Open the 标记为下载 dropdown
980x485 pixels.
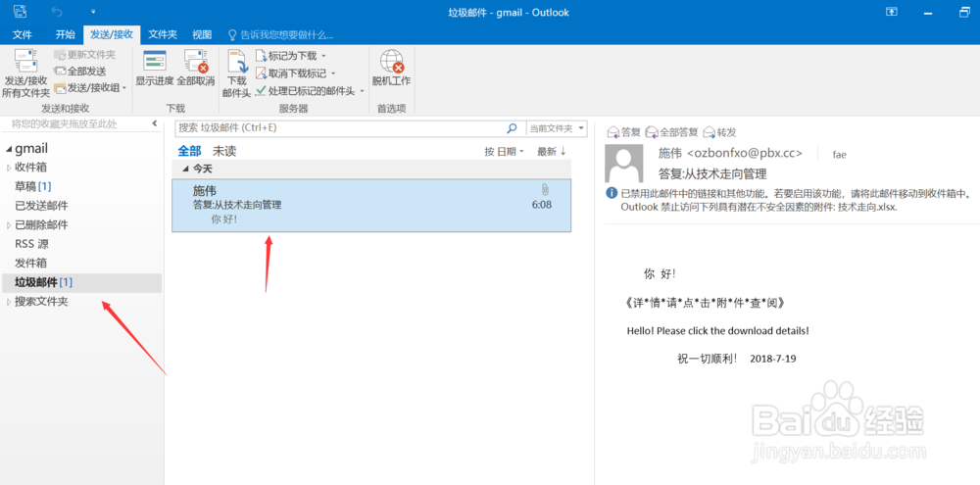(291, 56)
